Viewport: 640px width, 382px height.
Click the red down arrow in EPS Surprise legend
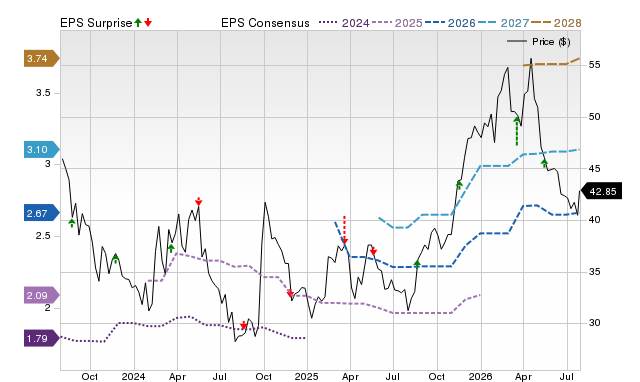tap(148, 23)
